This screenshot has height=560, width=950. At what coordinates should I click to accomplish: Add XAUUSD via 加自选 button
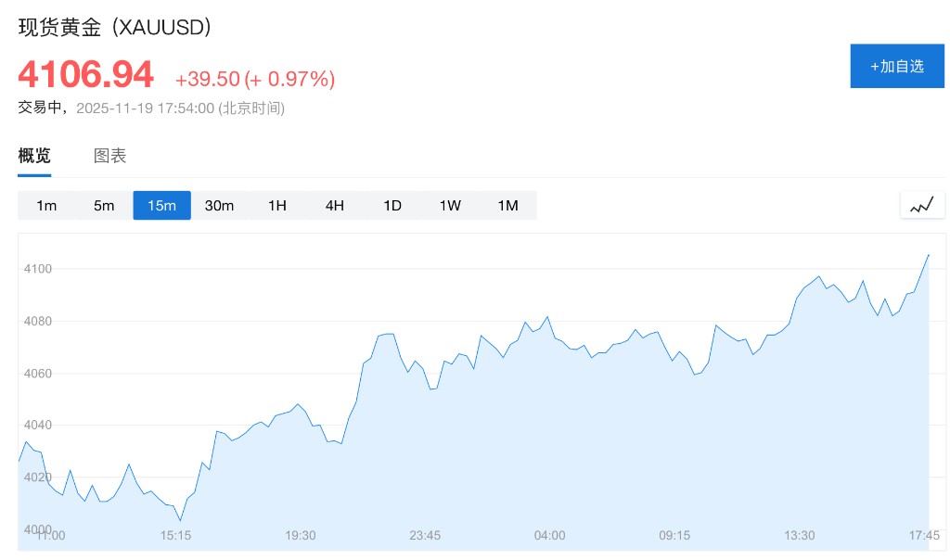click(896, 66)
